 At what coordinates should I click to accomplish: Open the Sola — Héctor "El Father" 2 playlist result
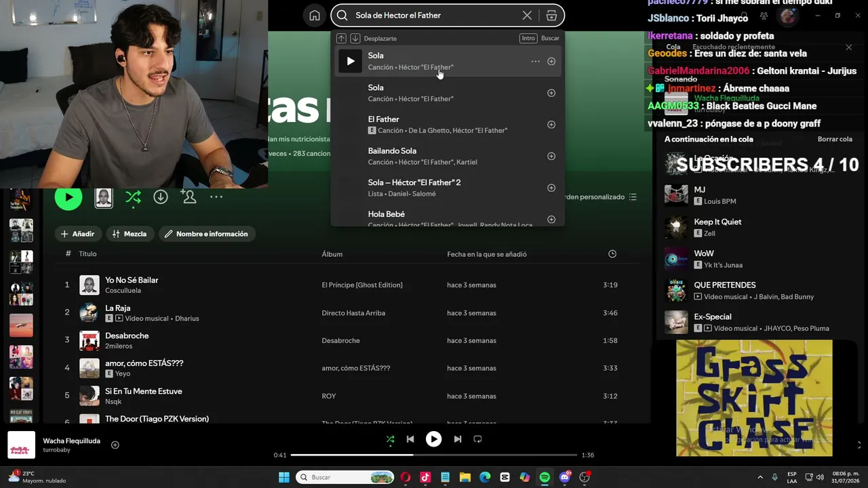click(448, 188)
